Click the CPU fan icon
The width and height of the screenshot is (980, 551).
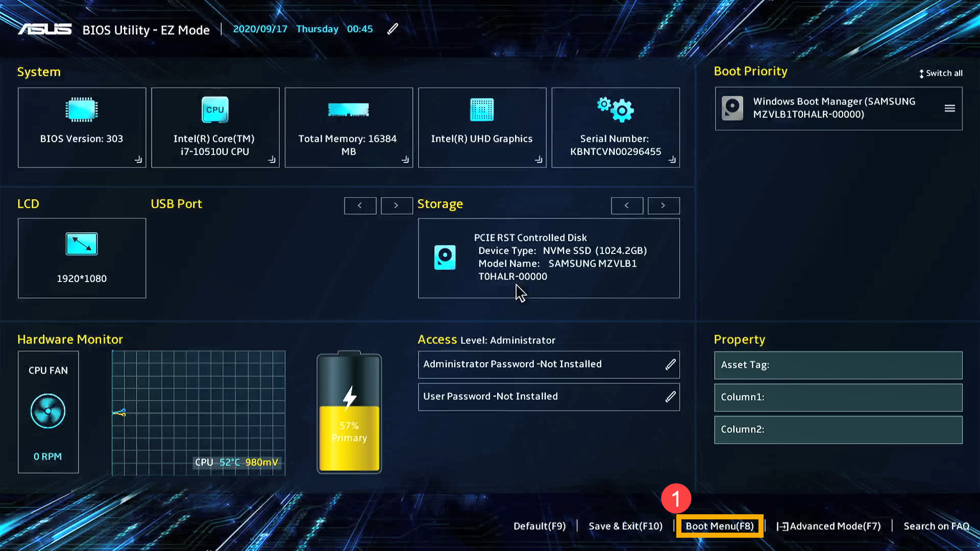point(48,411)
